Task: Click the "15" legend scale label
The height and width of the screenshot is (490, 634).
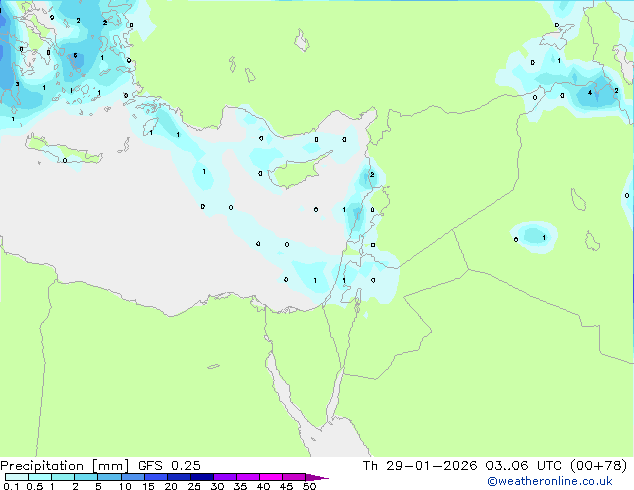Action: [x=148, y=486]
